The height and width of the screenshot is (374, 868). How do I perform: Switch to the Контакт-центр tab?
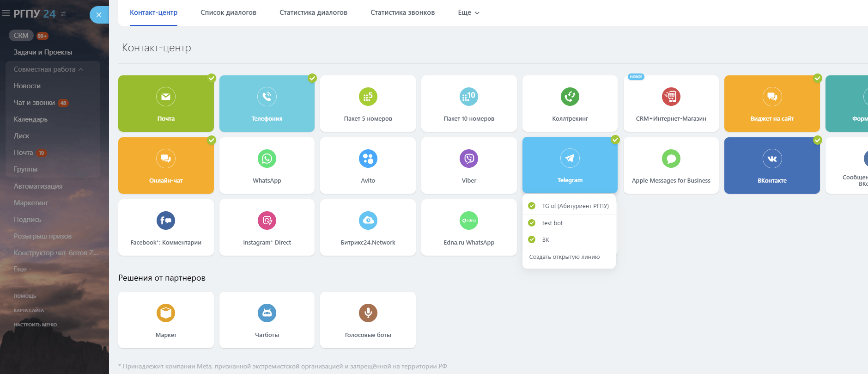[154, 12]
